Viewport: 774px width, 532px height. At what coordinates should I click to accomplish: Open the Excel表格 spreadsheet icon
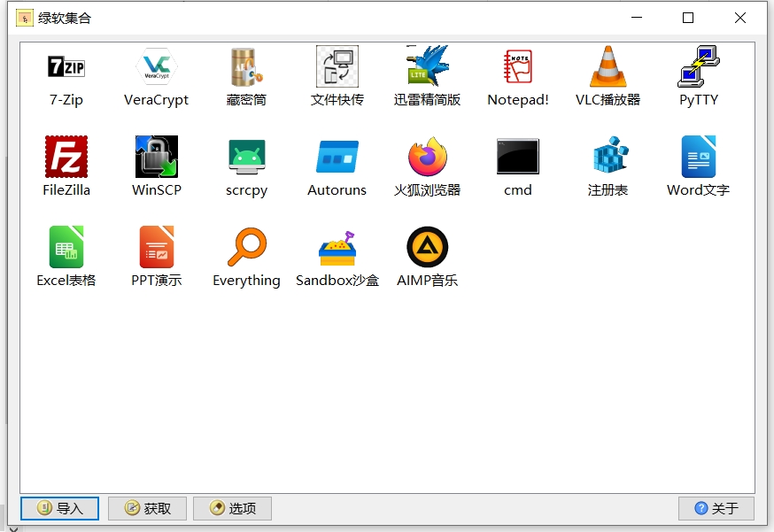(x=66, y=247)
